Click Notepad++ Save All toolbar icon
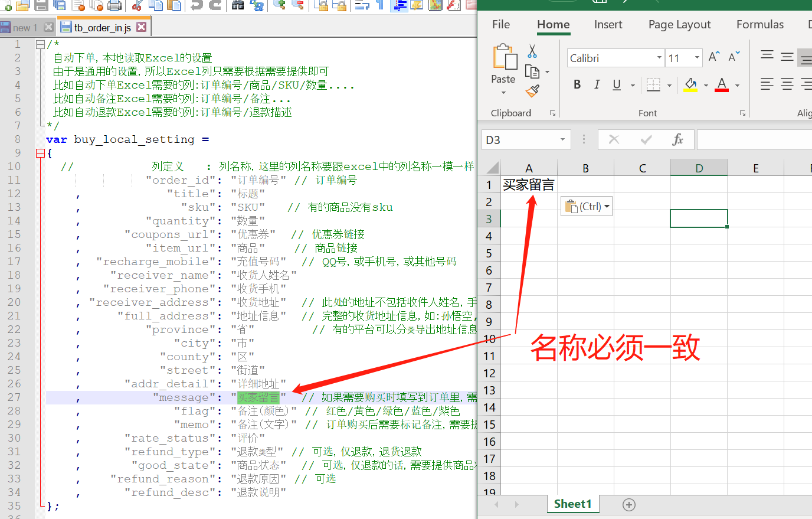This screenshot has width=812, height=519. (60, 5)
